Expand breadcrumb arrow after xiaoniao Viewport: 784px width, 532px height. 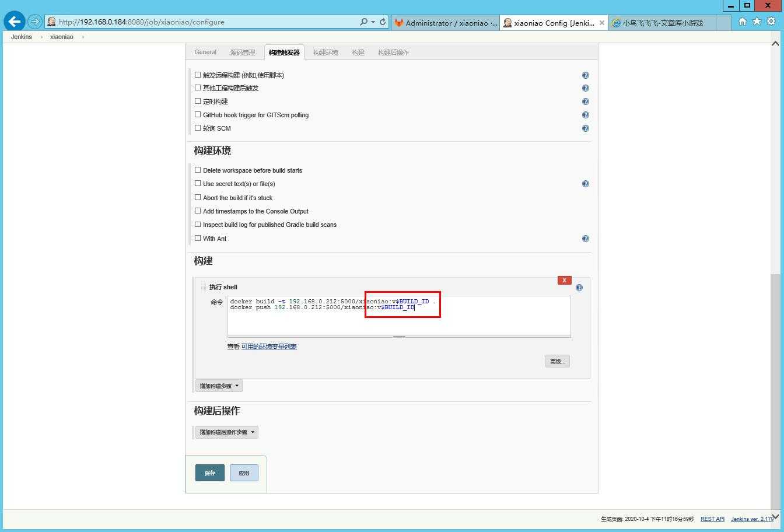pyautogui.click(x=83, y=37)
